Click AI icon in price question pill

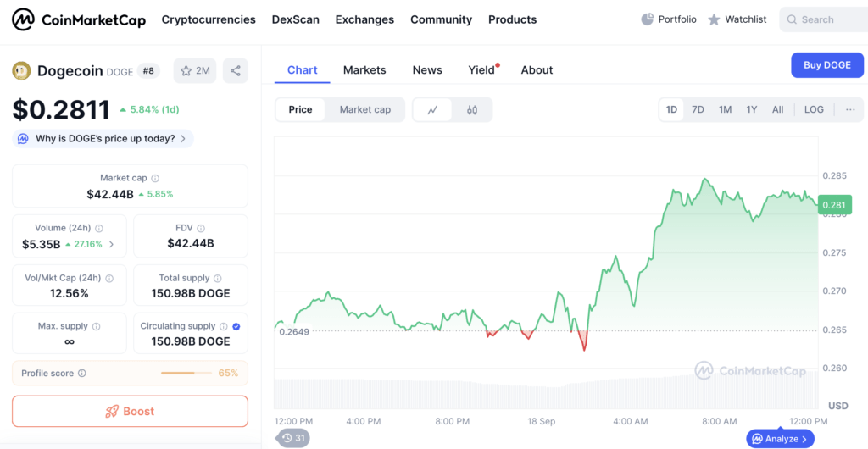point(23,139)
